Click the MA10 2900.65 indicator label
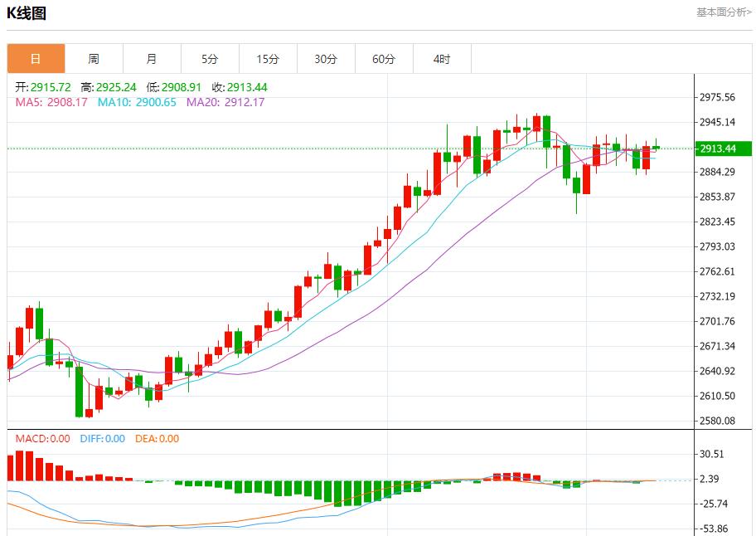Screen dimensions: 756x536 (x=137, y=102)
